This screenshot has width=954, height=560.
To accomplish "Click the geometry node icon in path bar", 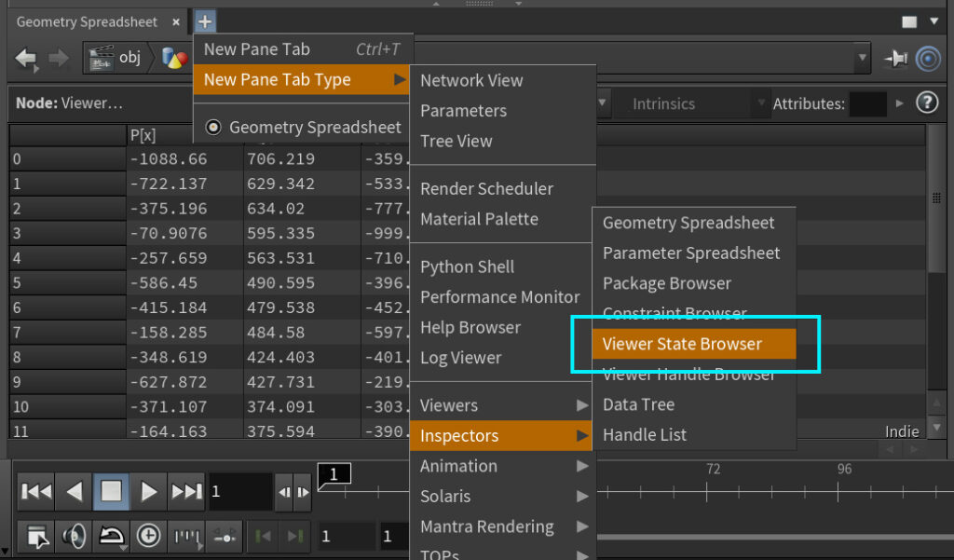I will coord(174,59).
